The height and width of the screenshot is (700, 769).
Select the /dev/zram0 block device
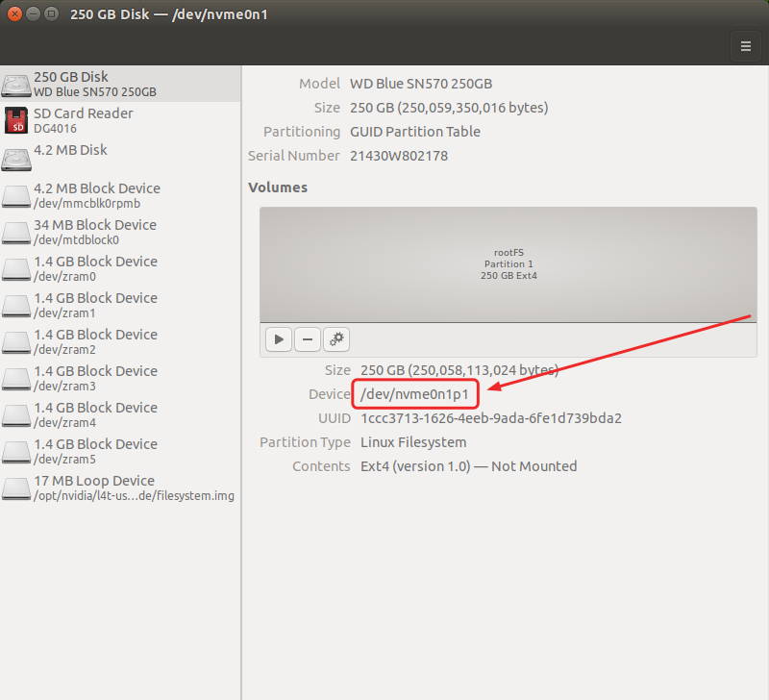[x=120, y=268]
